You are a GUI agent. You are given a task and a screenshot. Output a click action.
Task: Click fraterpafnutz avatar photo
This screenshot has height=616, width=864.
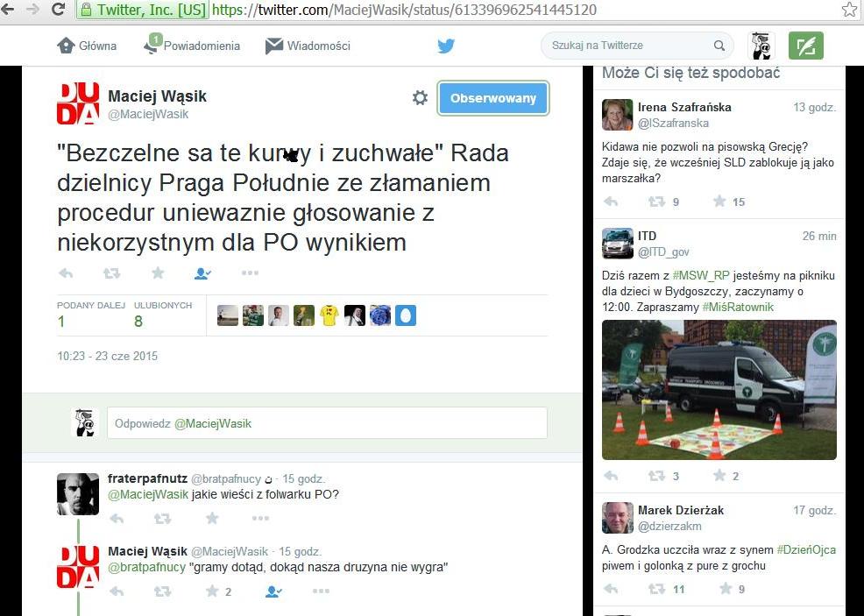pos(78,493)
